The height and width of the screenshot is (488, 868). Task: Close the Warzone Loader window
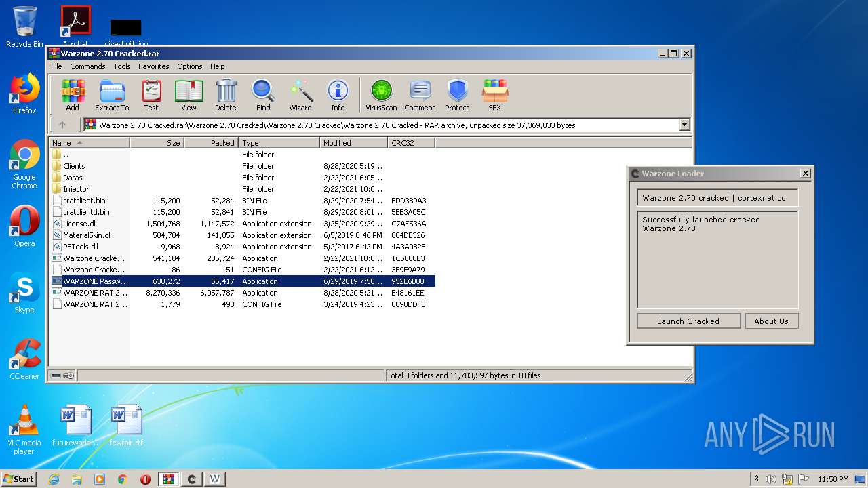coord(805,174)
